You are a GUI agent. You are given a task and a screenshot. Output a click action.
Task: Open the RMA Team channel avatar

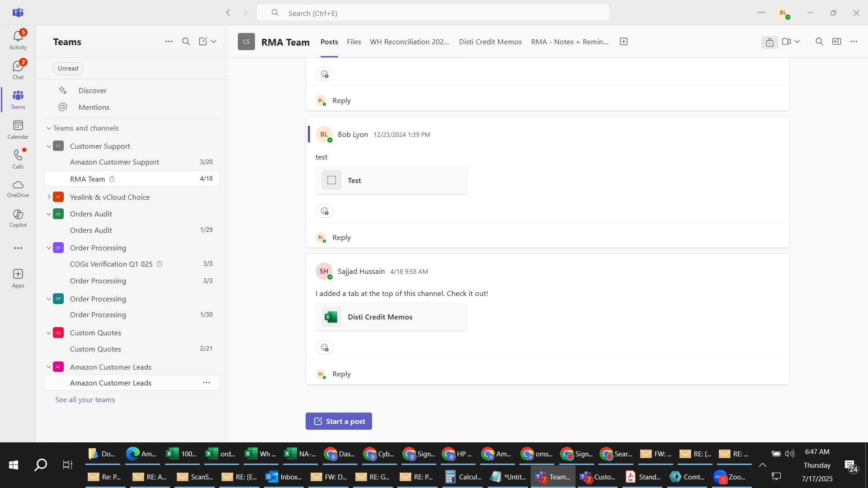pos(246,42)
